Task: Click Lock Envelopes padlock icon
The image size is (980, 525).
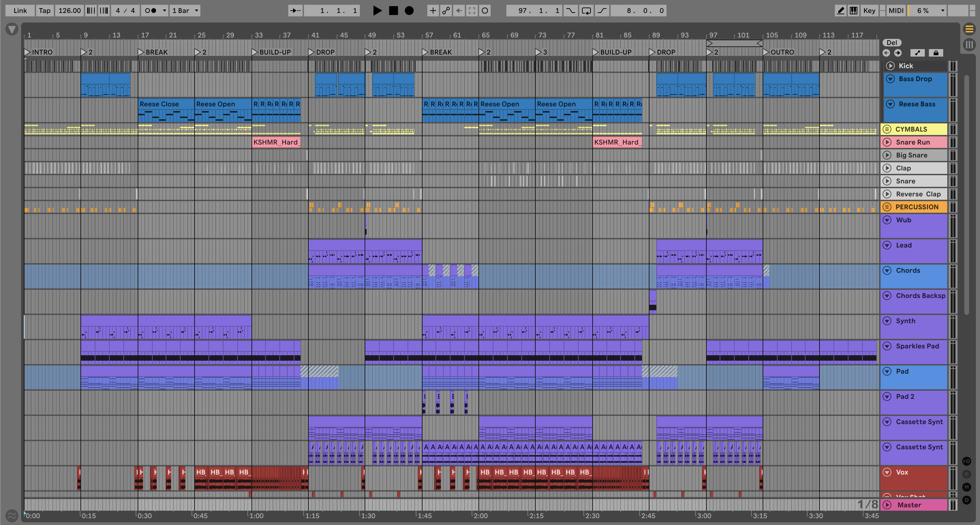Action: click(x=936, y=53)
